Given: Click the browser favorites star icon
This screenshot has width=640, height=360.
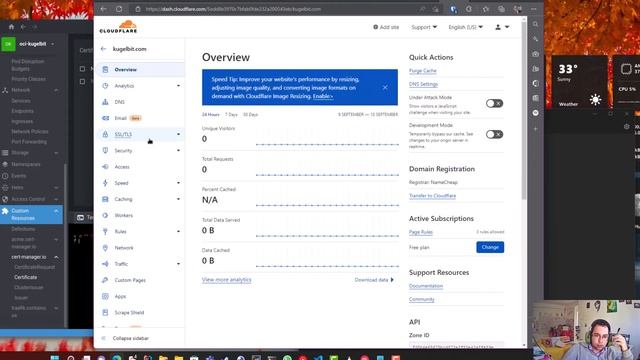Looking at the screenshot, I should [x=485, y=9].
